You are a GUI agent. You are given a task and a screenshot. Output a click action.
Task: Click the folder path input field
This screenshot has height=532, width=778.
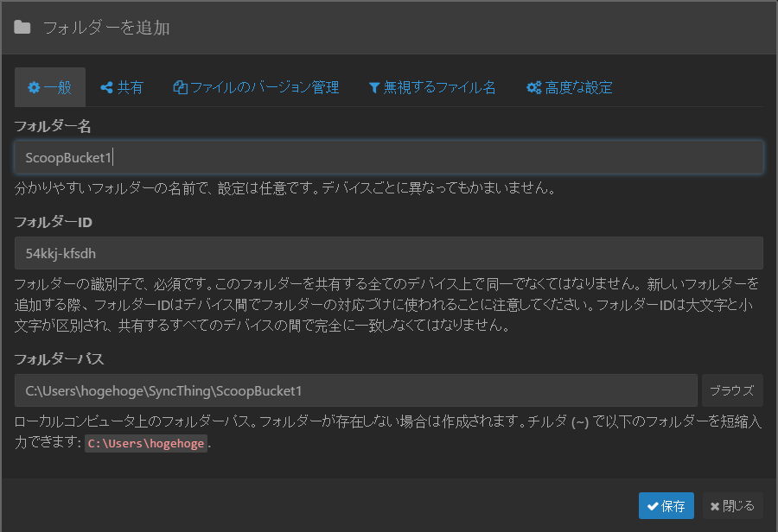(x=356, y=390)
